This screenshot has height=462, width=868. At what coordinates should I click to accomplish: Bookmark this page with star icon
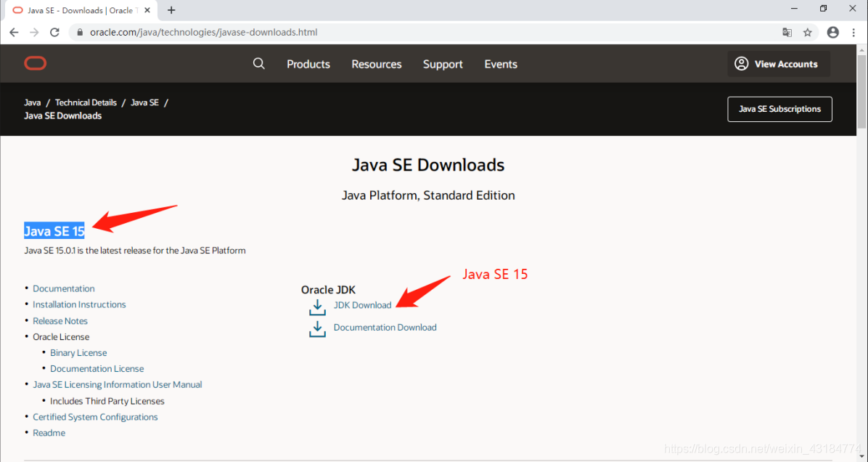808,32
